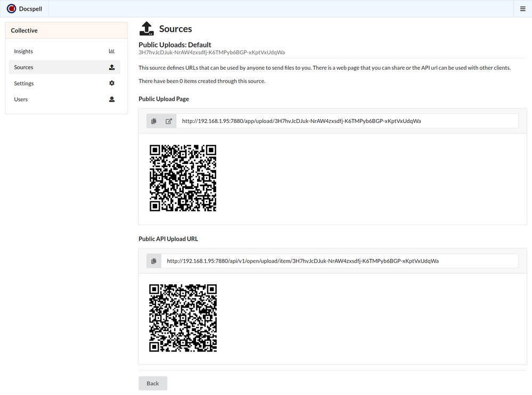Click the large Sources heading icon
Screen dimensions: 532x395
[146, 29]
